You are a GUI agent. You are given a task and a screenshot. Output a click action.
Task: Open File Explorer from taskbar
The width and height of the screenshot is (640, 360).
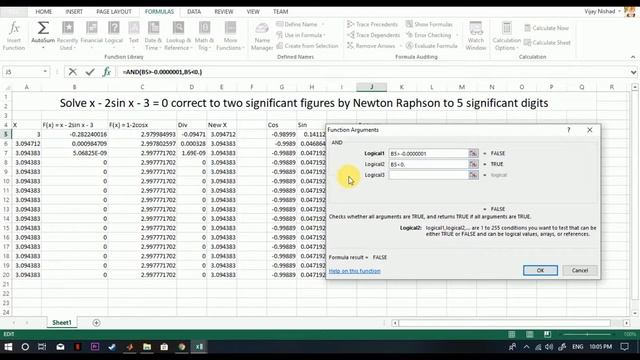[147, 347]
